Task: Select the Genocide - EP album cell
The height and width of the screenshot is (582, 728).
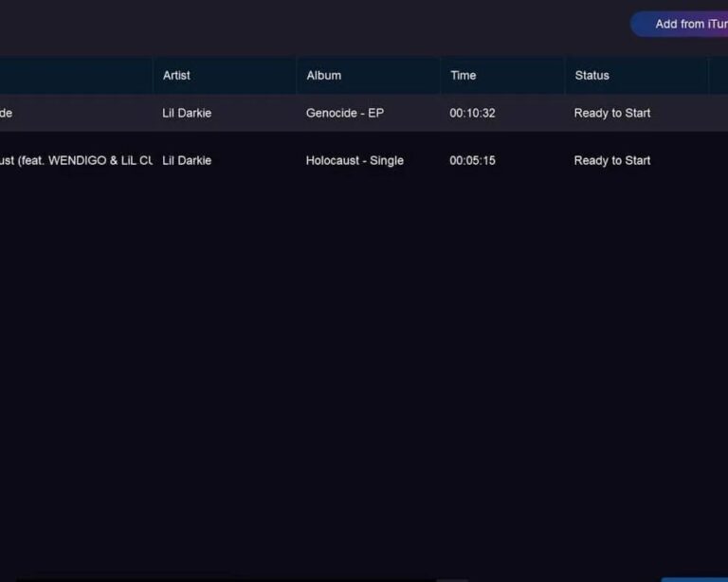Action: pos(345,113)
